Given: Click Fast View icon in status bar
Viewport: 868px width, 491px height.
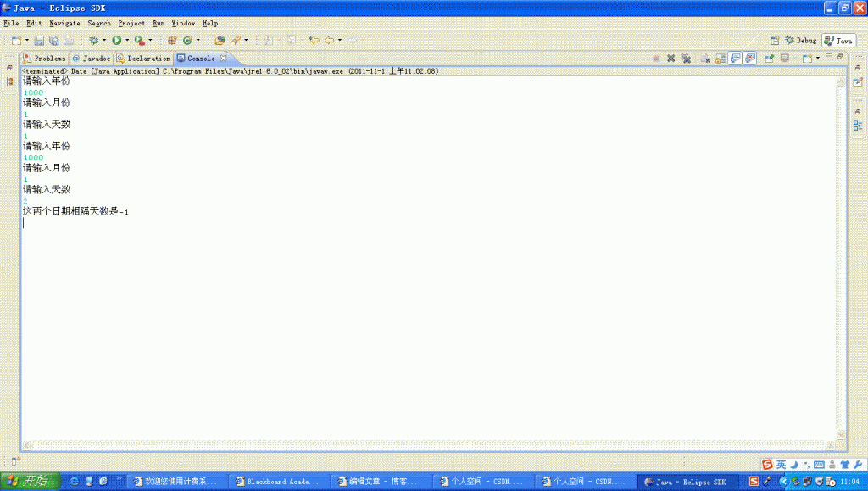Looking at the screenshot, I should coord(15,460).
